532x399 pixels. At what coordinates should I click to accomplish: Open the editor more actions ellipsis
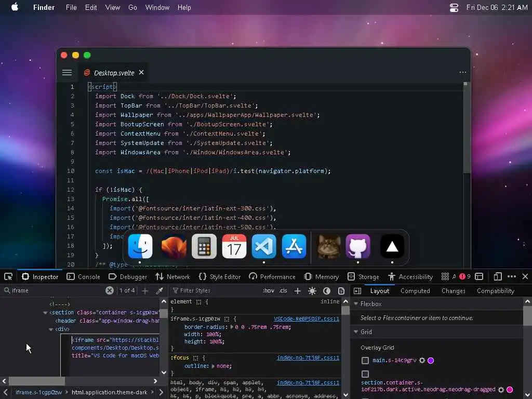(463, 72)
